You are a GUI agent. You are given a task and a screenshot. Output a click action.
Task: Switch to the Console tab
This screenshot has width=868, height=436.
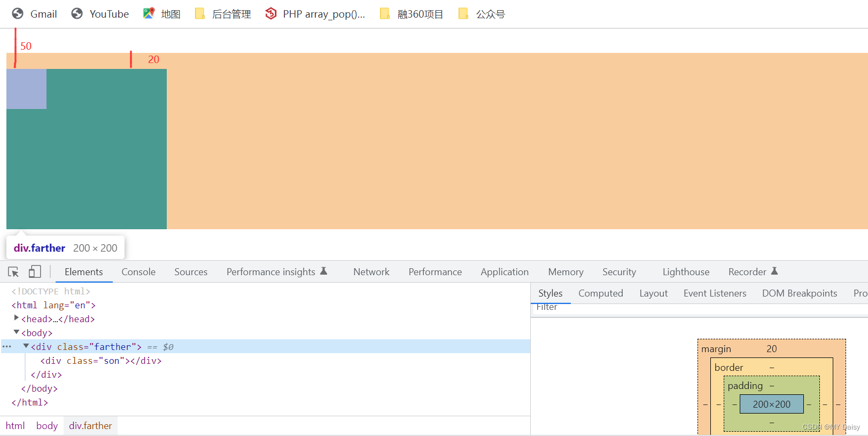click(138, 272)
